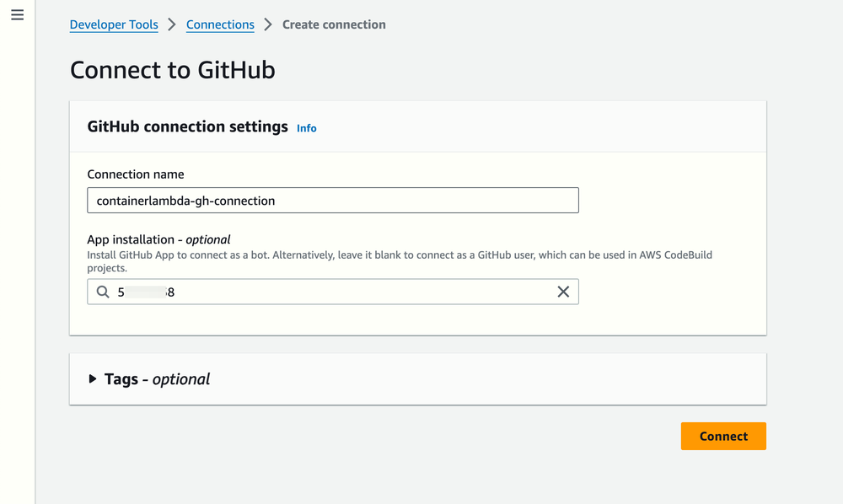The image size is (843, 504).
Task: Navigate to Developer Tools breadcrumb
Action: tap(113, 24)
